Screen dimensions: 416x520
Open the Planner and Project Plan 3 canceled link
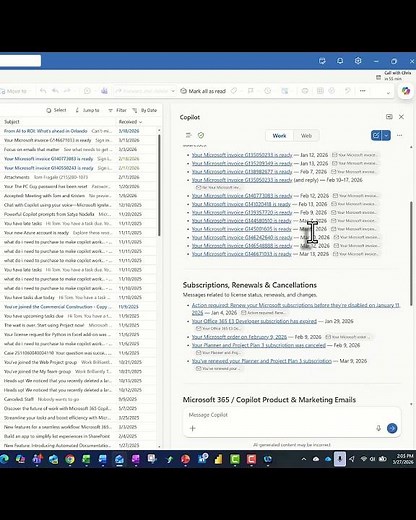pos(259,345)
